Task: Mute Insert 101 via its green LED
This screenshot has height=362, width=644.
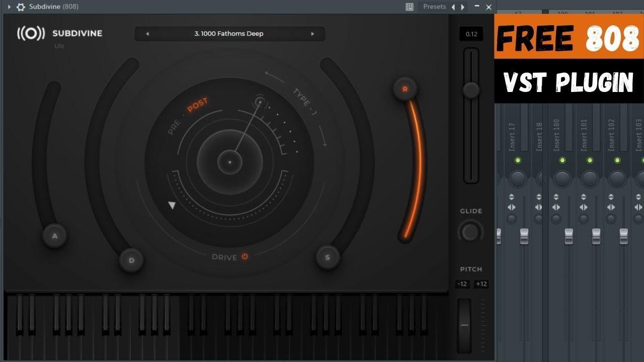Action: tap(590, 160)
